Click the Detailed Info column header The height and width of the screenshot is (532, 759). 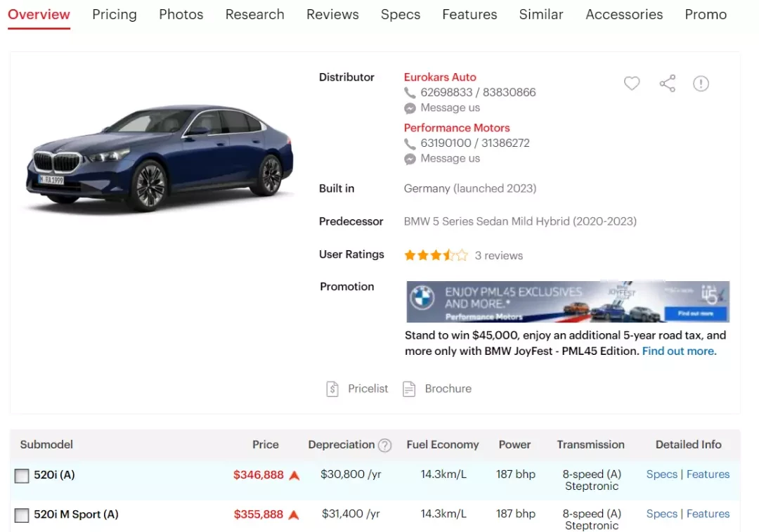click(688, 444)
